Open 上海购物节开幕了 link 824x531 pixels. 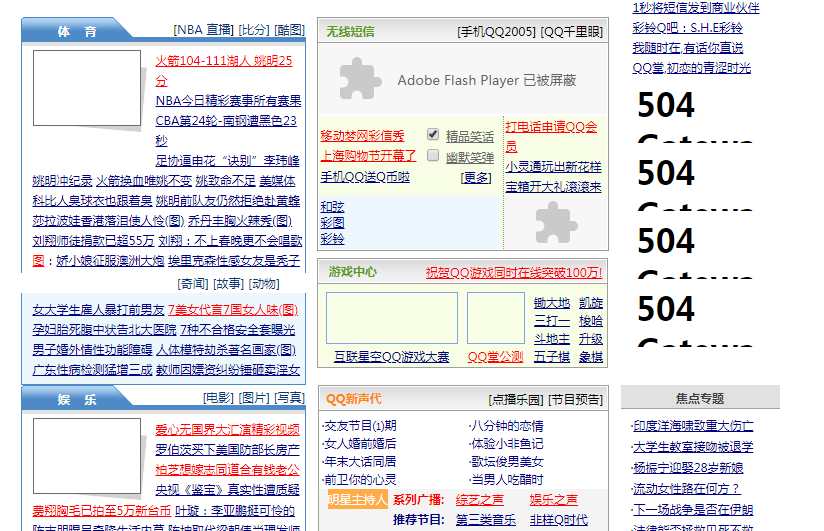coord(368,156)
